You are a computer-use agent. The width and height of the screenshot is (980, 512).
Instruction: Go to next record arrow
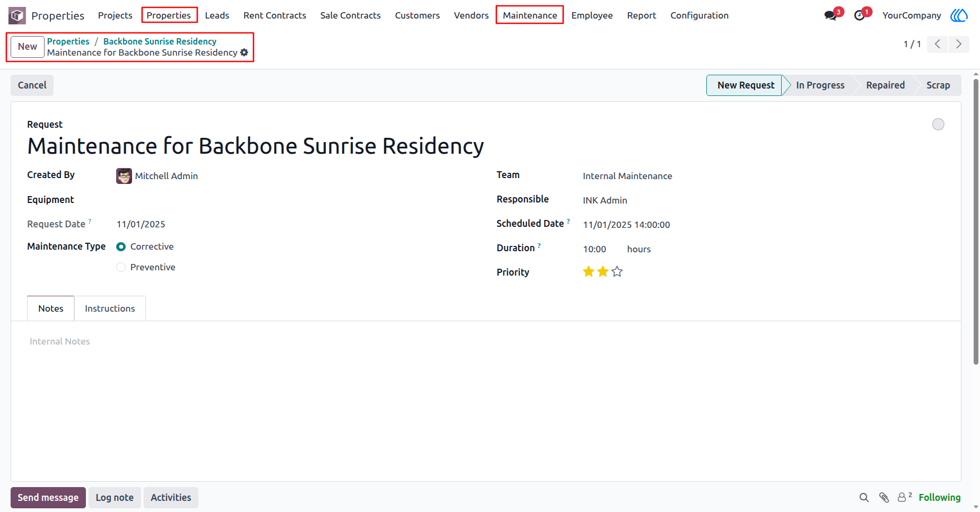959,44
